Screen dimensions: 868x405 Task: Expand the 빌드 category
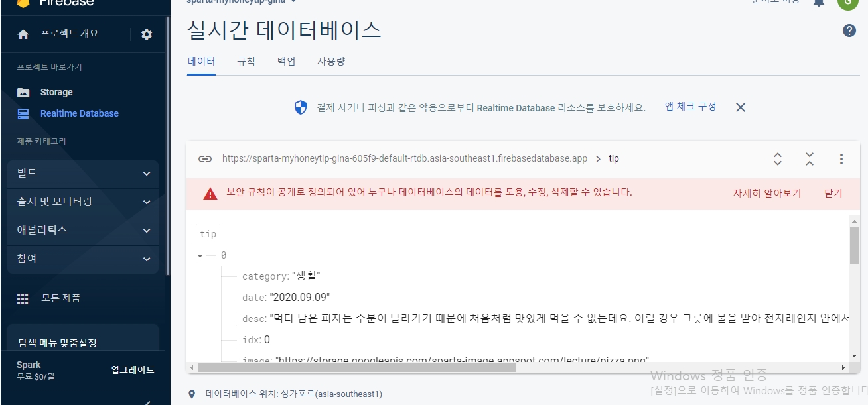83,174
